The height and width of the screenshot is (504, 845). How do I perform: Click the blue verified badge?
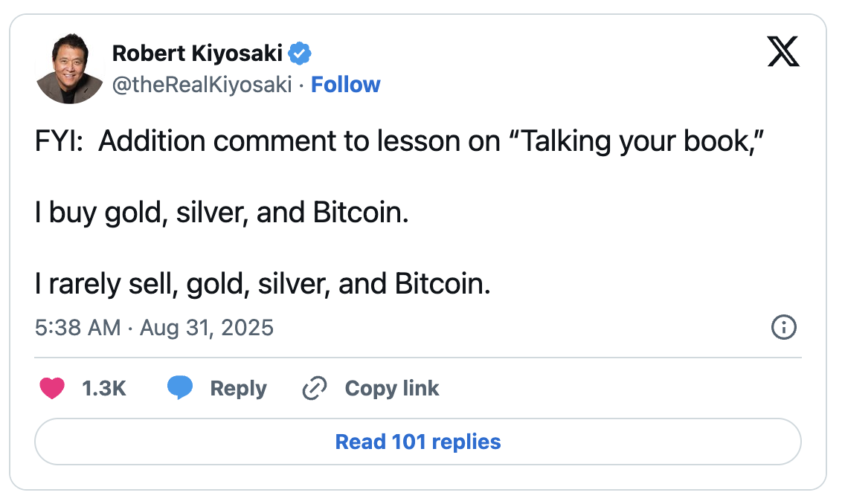(301, 54)
